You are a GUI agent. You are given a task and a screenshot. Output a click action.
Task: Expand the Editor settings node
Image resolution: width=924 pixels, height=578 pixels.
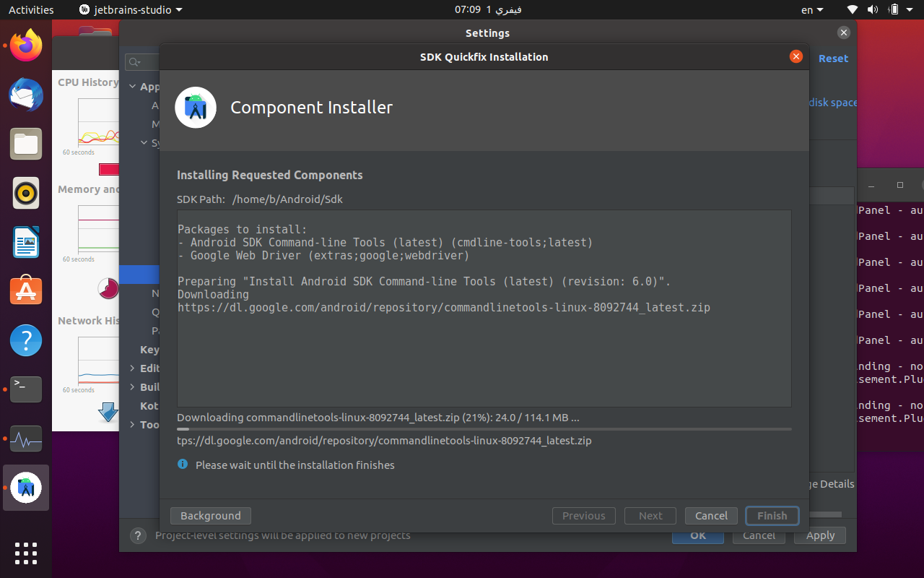click(132, 368)
